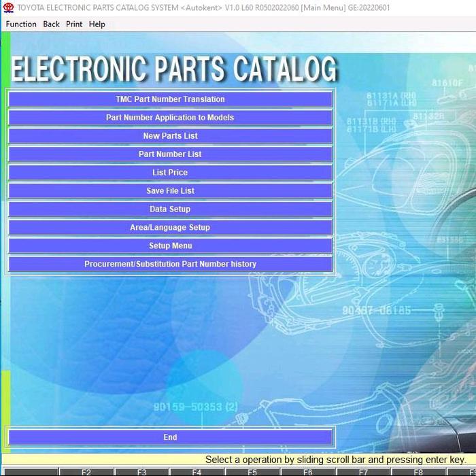Enter the Setup Menu
The height and width of the screenshot is (476, 476).
coord(170,246)
